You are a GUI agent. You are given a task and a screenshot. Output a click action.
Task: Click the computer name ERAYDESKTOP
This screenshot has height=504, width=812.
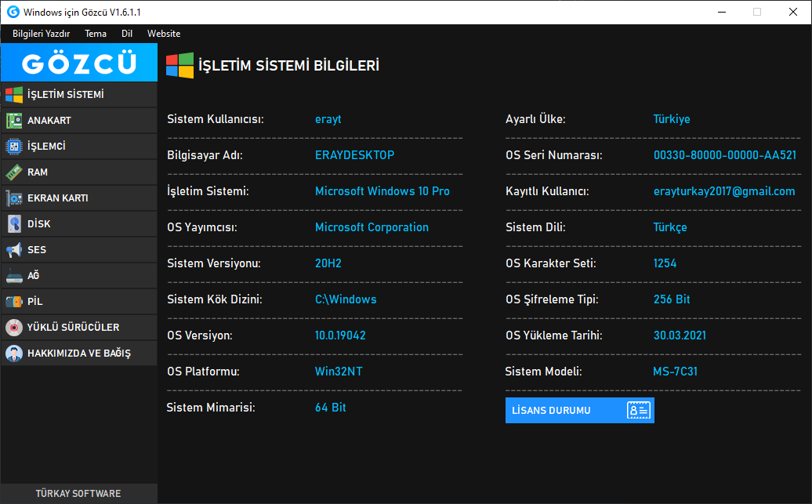click(x=355, y=155)
